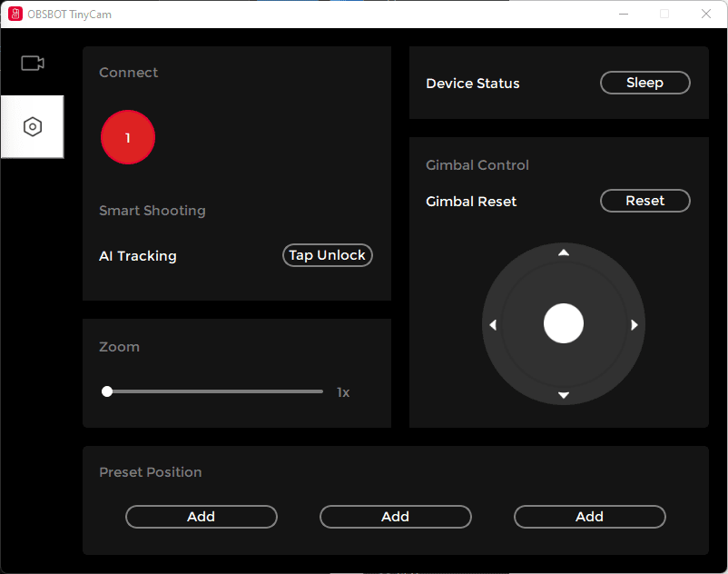Put the device to Sleep

[645, 83]
